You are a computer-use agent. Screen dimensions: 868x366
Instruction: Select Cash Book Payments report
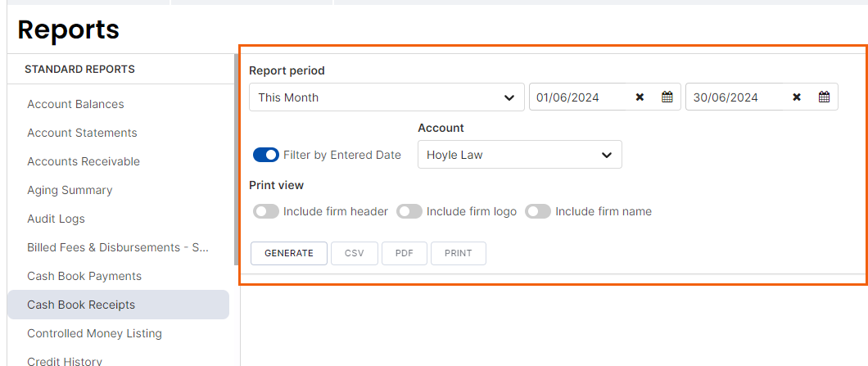84,276
